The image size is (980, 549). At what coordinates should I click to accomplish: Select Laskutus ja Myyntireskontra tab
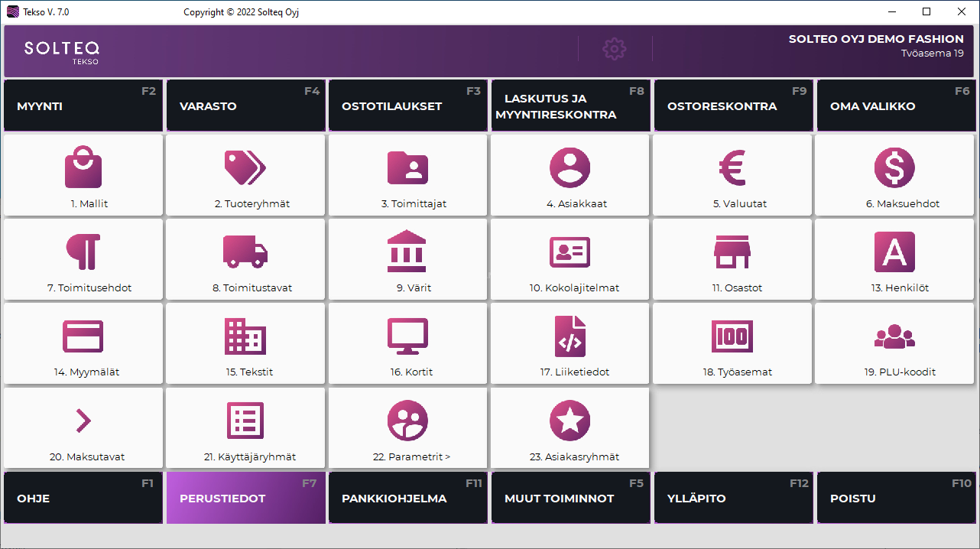coord(570,106)
